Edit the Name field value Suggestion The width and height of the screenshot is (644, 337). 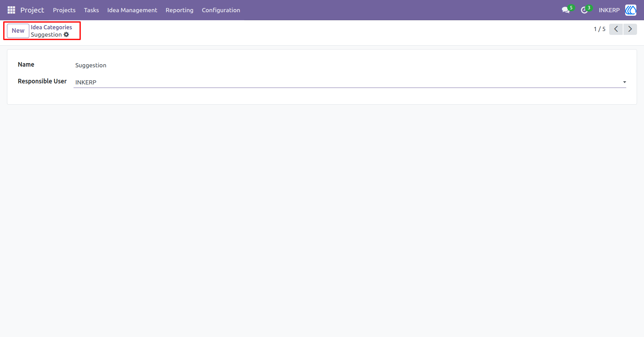tap(350, 65)
